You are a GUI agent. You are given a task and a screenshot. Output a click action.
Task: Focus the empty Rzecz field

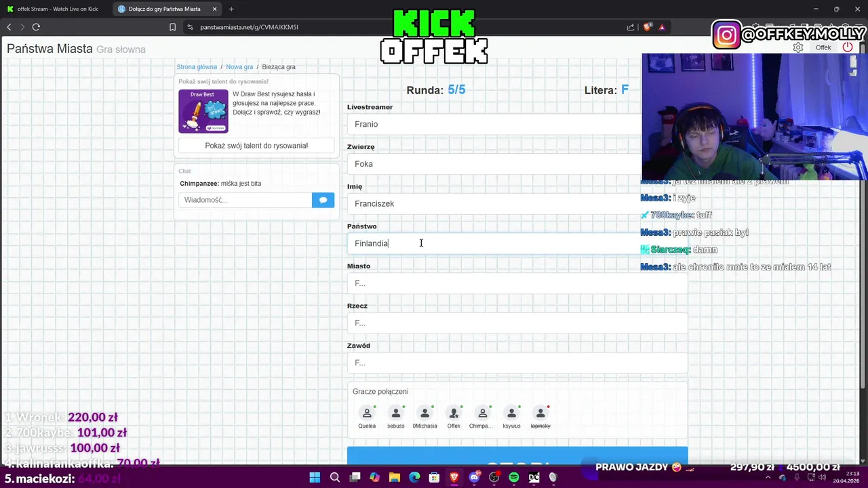[x=517, y=323]
